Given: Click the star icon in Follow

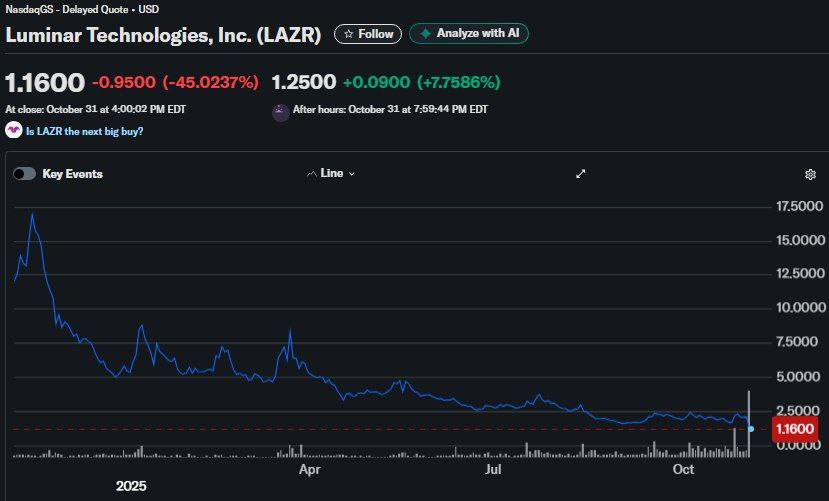Looking at the screenshot, I should tap(348, 34).
